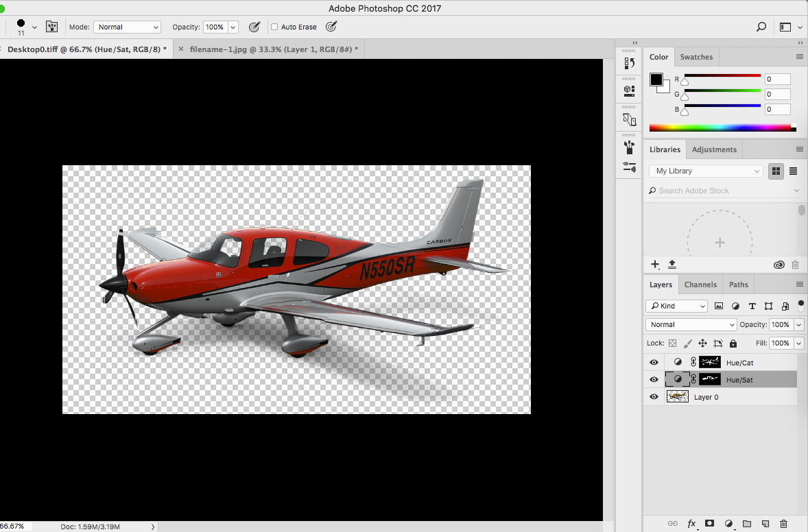Image resolution: width=808 pixels, height=532 pixels.
Task: Open the layer styles fx icon
Action: click(x=691, y=524)
